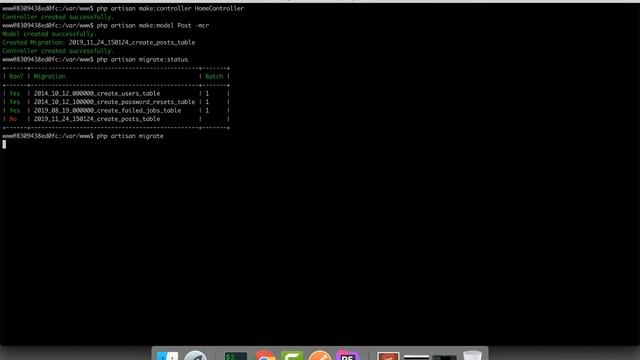Screen dimensions: 640x360
Task: Click 'Yes' next to create_failed_jobs_table
Action: (x=15, y=111)
